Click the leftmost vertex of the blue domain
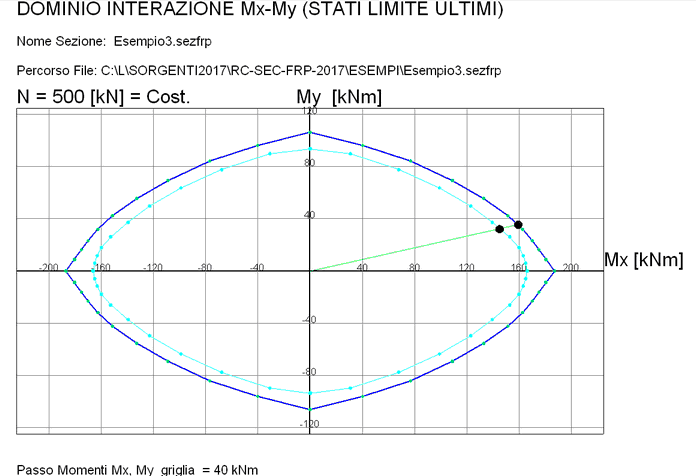696x476 pixels. pyautogui.click(x=66, y=270)
